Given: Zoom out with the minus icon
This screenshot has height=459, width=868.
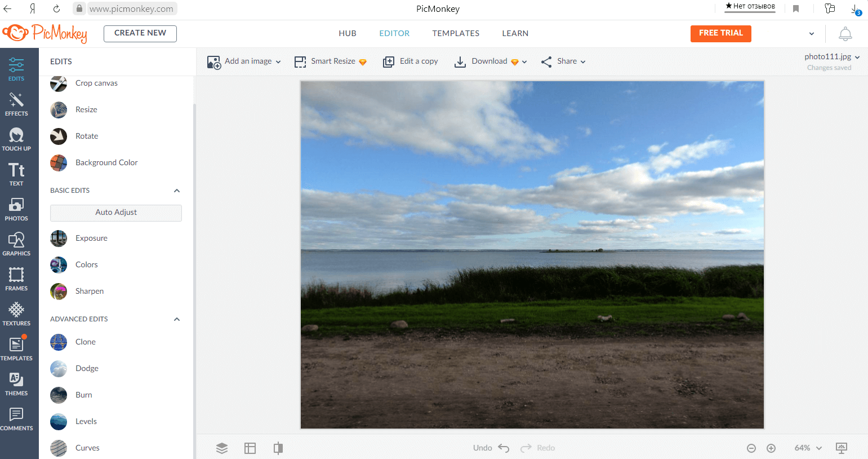Looking at the screenshot, I should pyautogui.click(x=751, y=448).
